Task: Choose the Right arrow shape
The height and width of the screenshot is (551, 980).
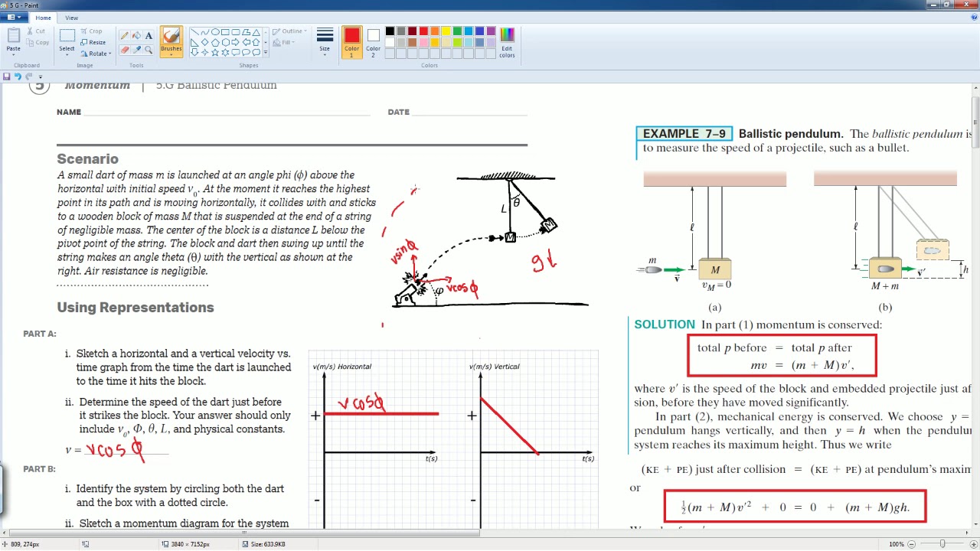Action: 236,42
